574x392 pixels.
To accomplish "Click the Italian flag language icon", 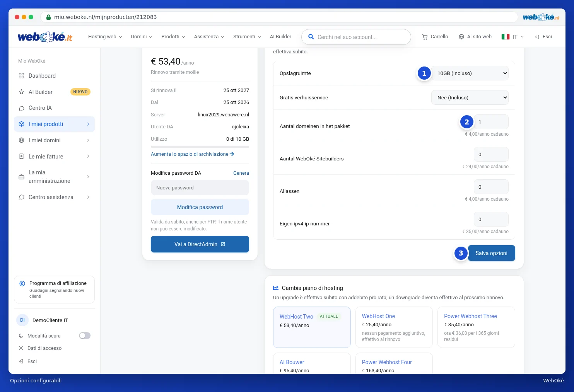I will (506, 37).
